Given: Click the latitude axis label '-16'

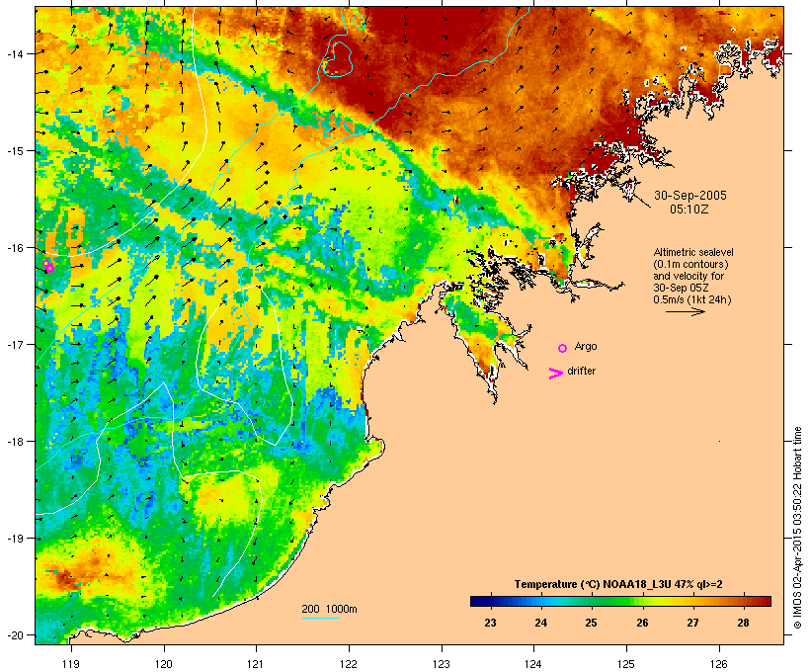Looking at the screenshot, I should coord(14,248).
